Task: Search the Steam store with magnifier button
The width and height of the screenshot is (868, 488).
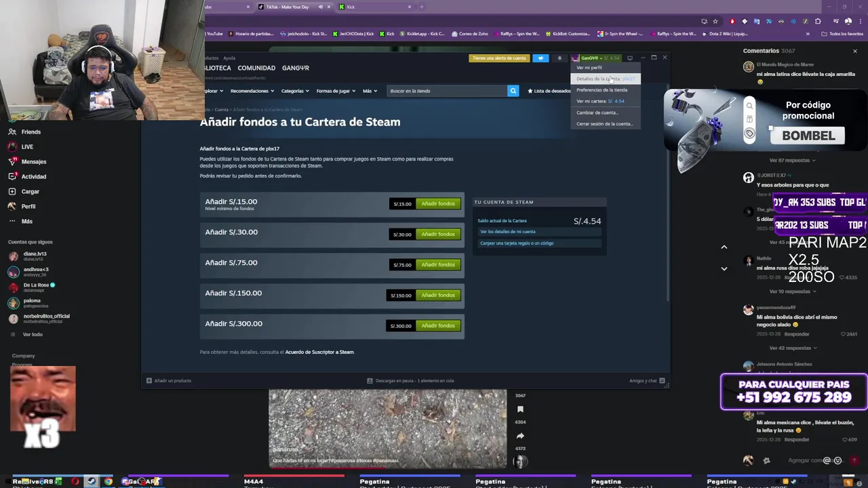Action: pyautogui.click(x=513, y=91)
